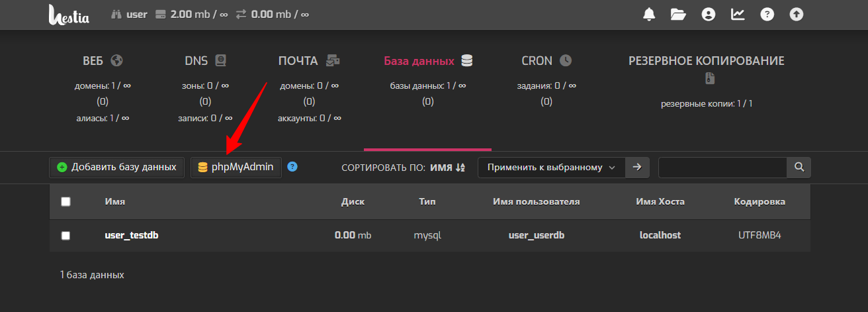Click the mysql type cell
868x312 pixels.
point(427,235)
